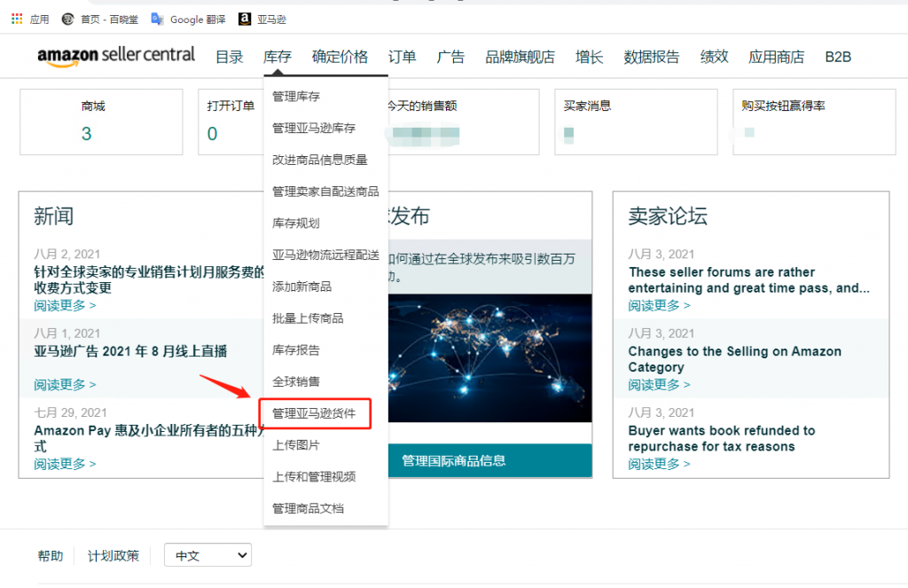
Task: Select 库存报告 menu entry
Action: [x=296, y=350]
